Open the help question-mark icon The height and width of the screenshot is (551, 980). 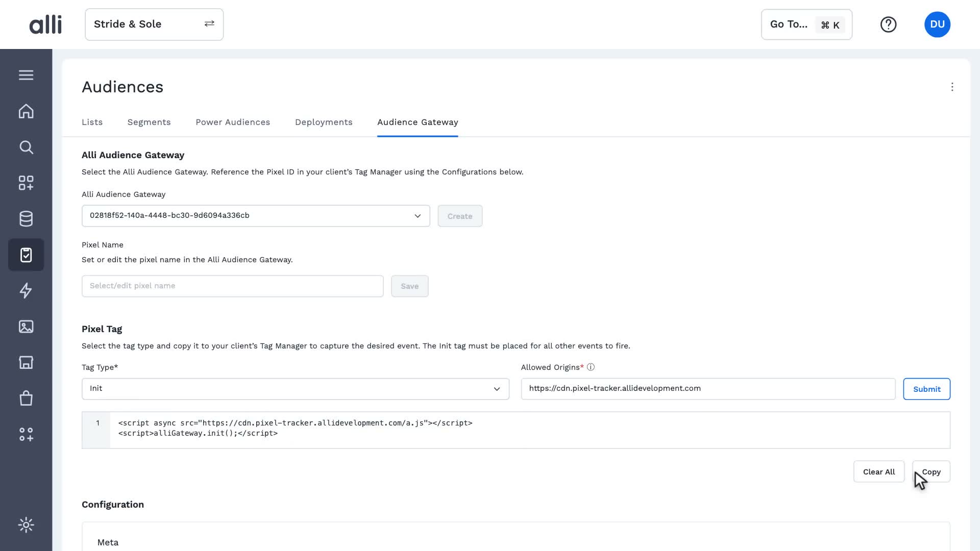point(888,24)
